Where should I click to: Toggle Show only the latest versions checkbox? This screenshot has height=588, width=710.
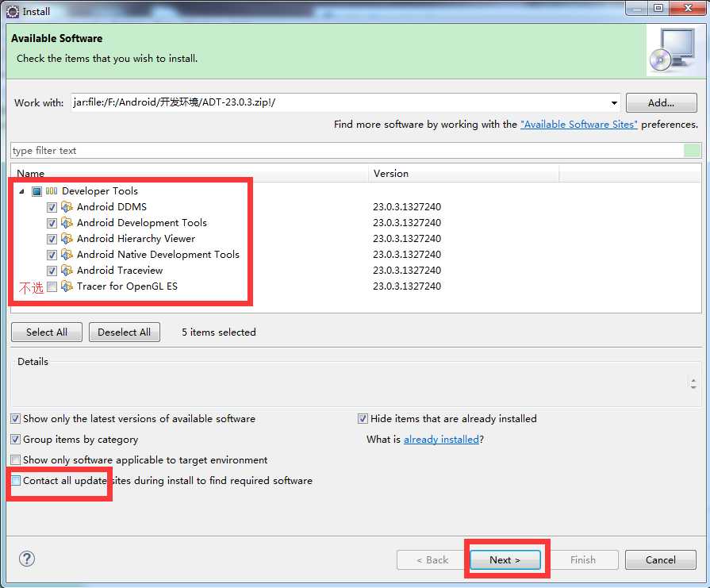pyautogui.click(x=15, y=419)
